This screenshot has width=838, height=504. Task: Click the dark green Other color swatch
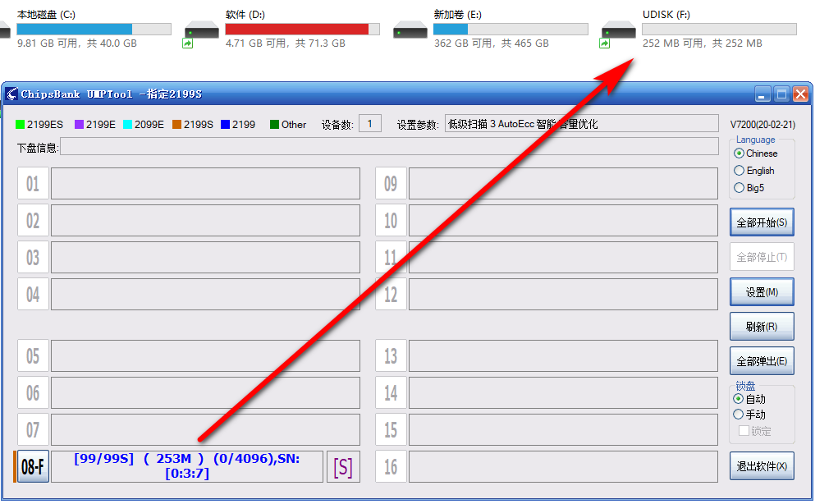[x=275, y=125]
